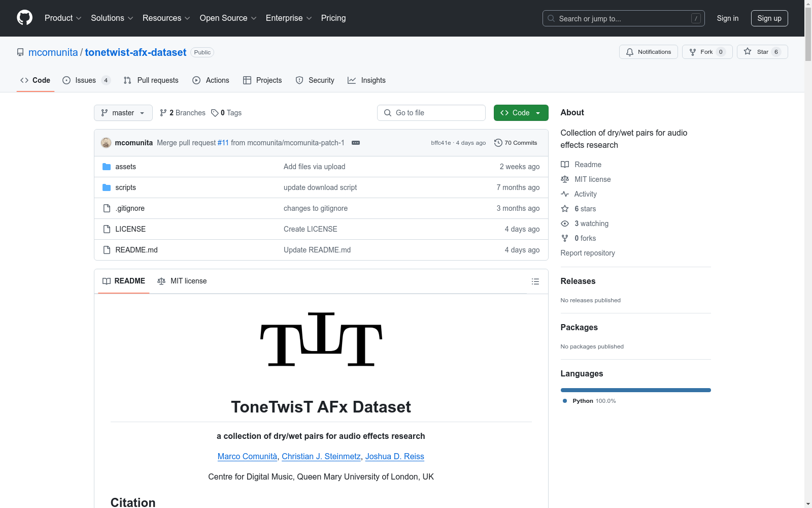
Task: Click the Notifications bell icon
Action: [x=630, y=52]
